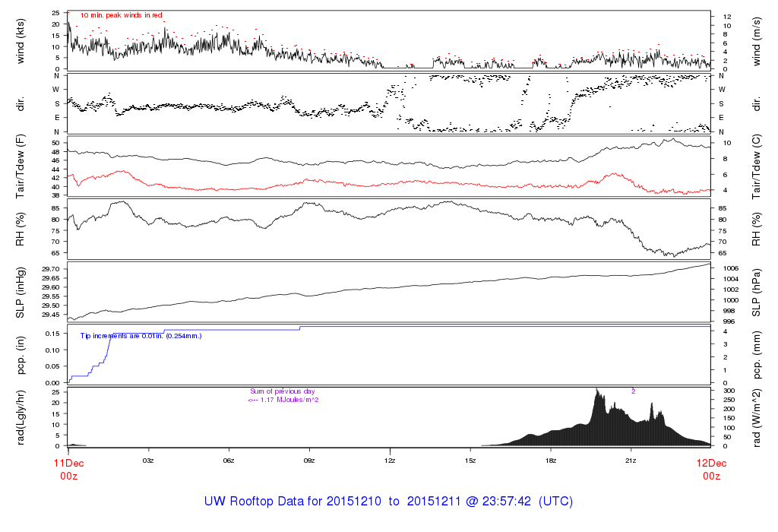Select the 03z time axis marker
The image size is (778, 532).
tap(148, 461)
